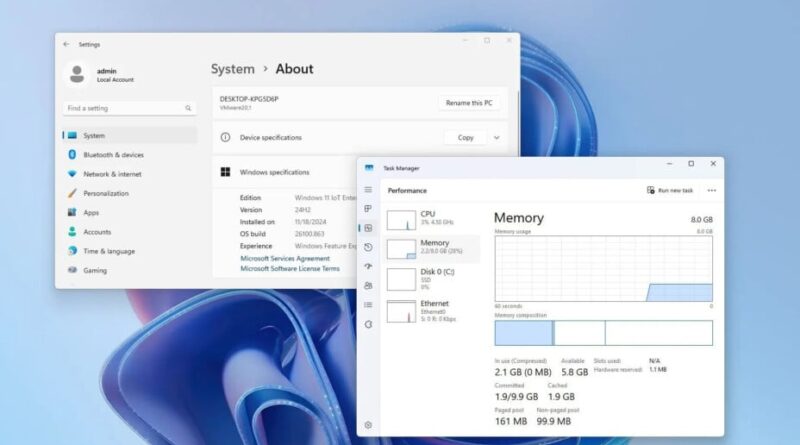800x445 pixels.
Task: Open the Microsoft Software License Terms link
Action: (290, 268)
